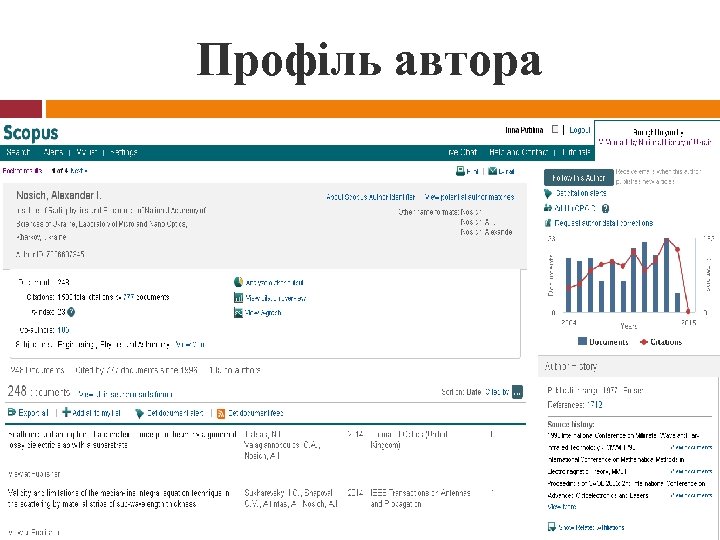Click the Author History panel header
The image size is (720, 540).
click(629, 366)
